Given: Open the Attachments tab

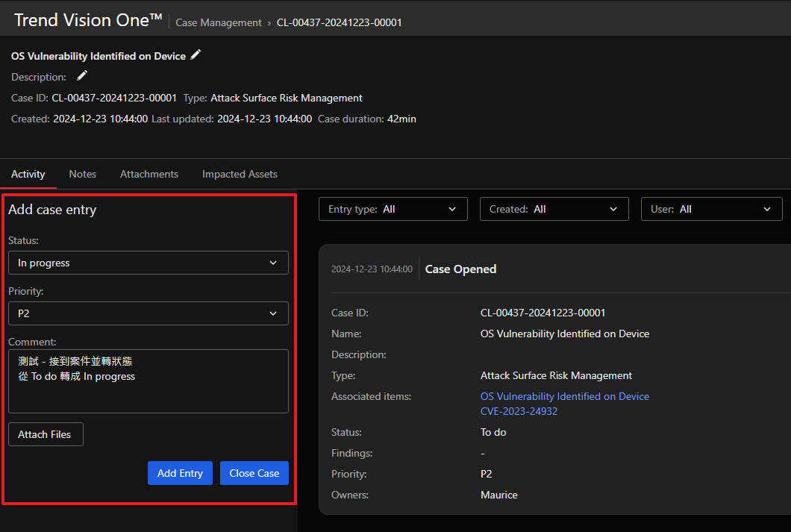Looking at the screenshot, I should tap(149, 174).
